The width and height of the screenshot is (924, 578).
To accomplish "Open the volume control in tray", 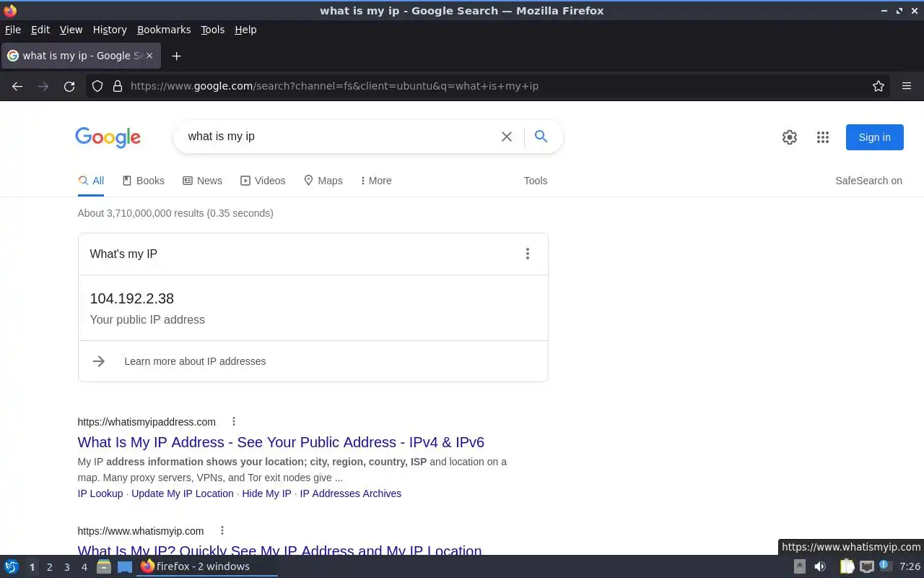I will 819,566.
